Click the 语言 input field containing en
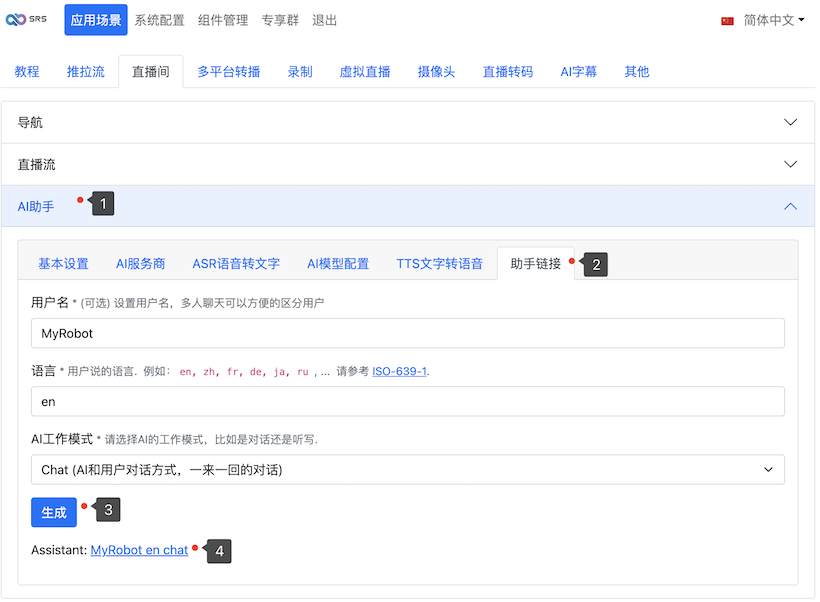 407,401
